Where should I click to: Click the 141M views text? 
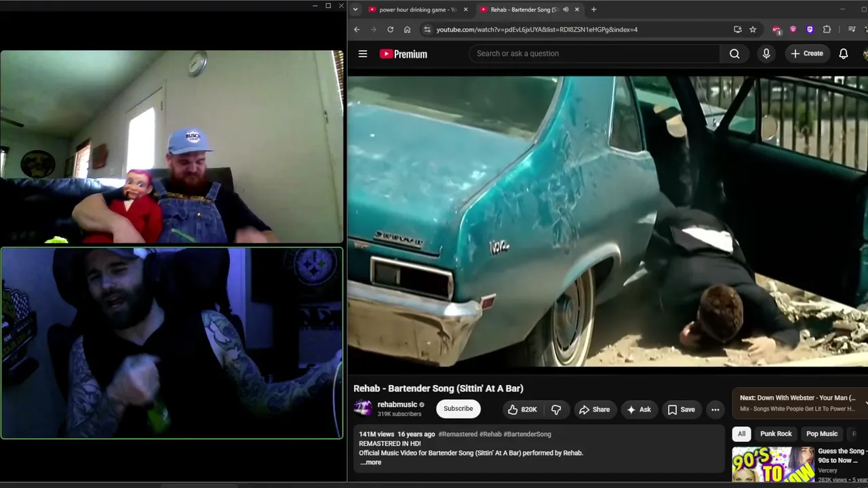click(x=376, y=434)
